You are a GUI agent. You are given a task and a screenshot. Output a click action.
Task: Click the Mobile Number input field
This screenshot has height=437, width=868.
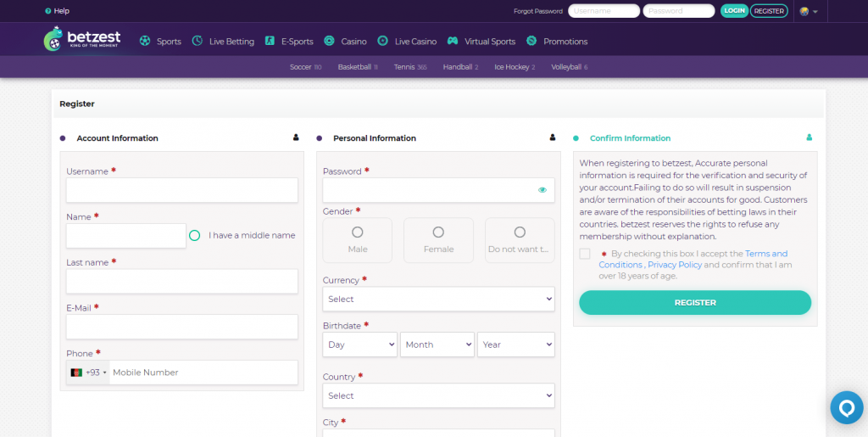(203, 373)
